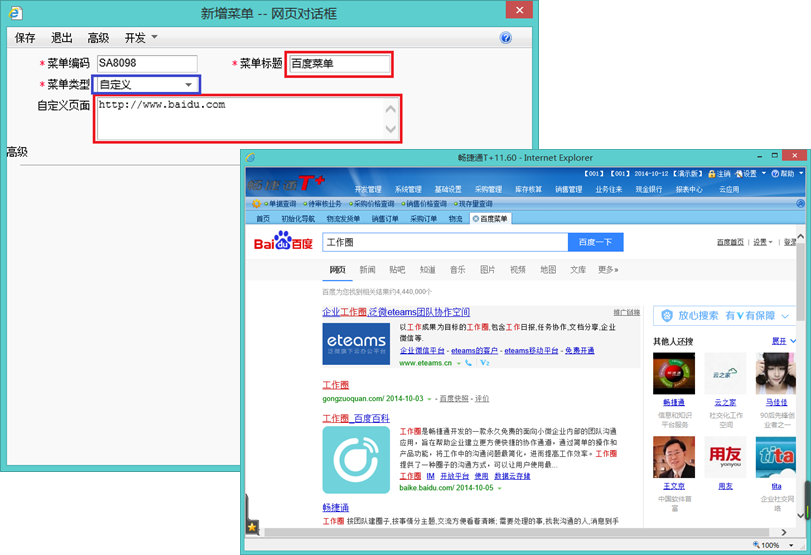
Task: Click the 畅捷通 T+ logo
Action: click(287, 183)
